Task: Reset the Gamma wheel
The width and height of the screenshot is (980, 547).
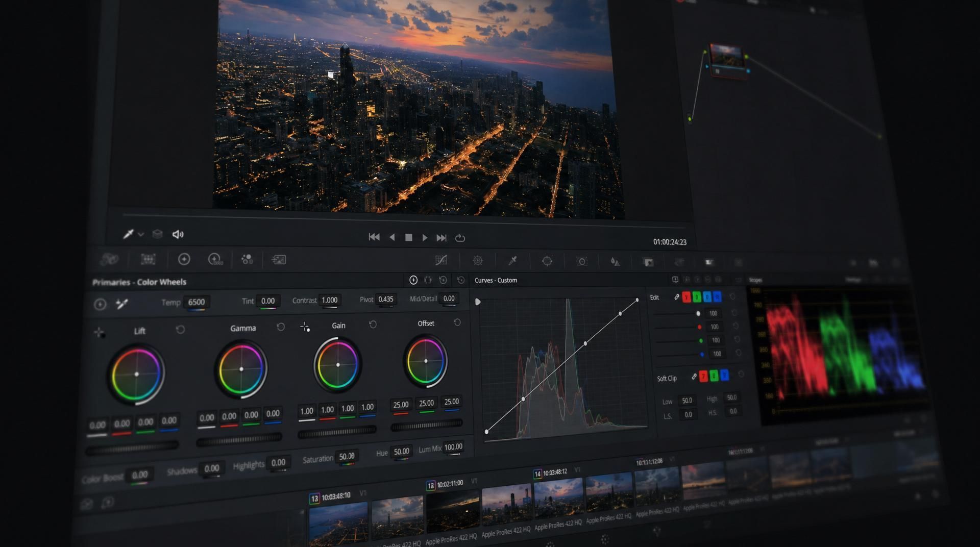Action: pyautogui.click(x=281, y=327)
